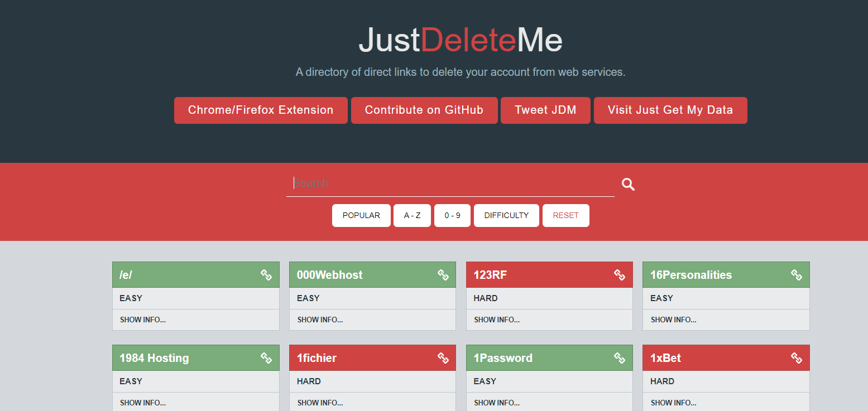Screen dimensions: 868x411
Task: Click the RESET filter button
Action: point(565,215)
